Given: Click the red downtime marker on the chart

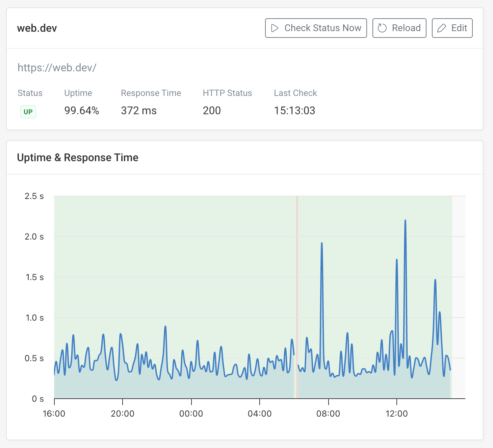Looking at the screenshot, I should (x=297, y=297).
